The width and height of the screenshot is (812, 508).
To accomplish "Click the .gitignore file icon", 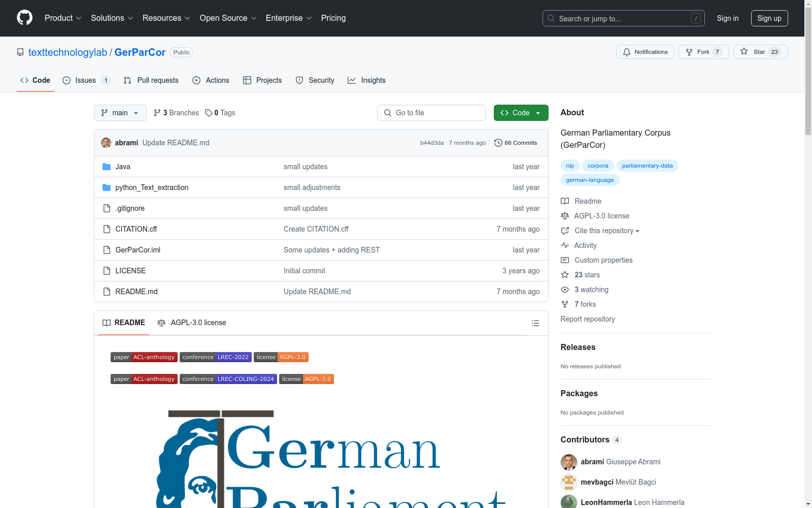I will tap(107, 208).
